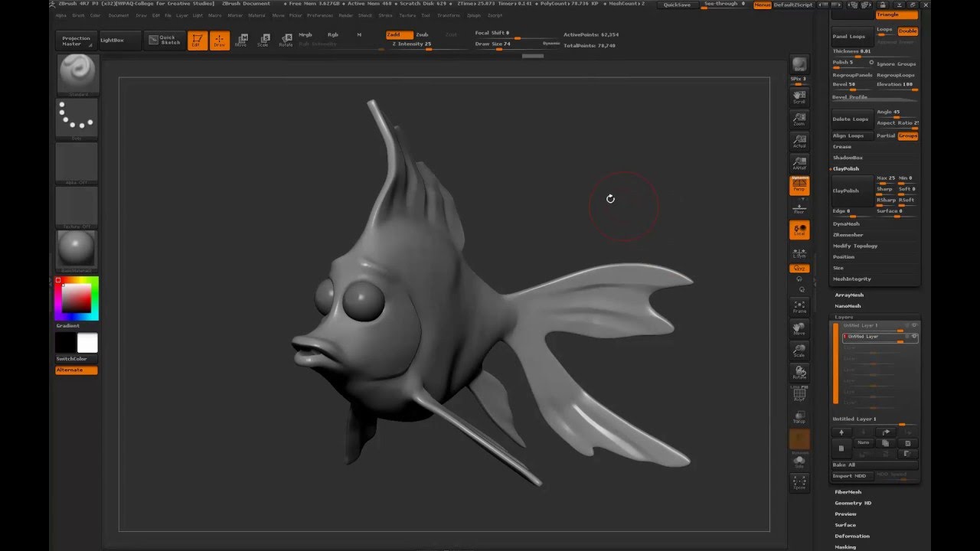Select the white secondary color swatch

pyautogui.click(x=87, y=343)
